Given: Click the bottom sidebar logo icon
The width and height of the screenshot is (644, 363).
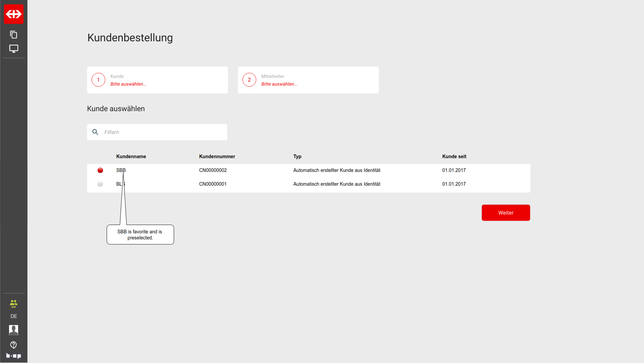Looking at the screenshot, I should tap(14, 356).
